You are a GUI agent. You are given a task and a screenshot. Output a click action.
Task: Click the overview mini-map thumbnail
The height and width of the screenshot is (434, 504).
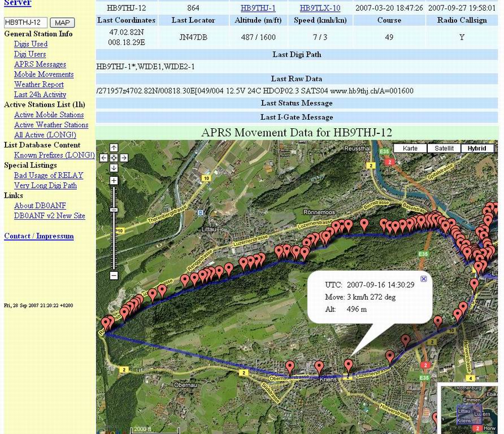[x=468, y=409]
